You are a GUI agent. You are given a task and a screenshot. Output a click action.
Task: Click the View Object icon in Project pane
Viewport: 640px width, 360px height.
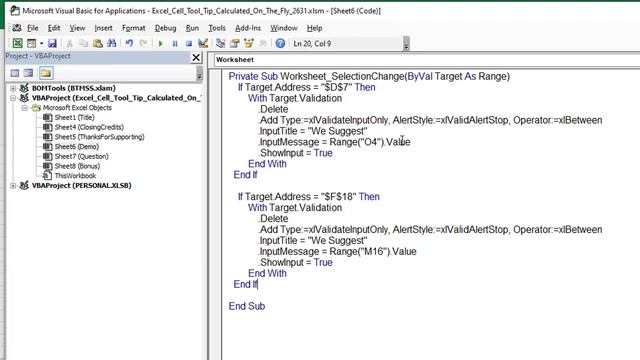tap(28, 73)
